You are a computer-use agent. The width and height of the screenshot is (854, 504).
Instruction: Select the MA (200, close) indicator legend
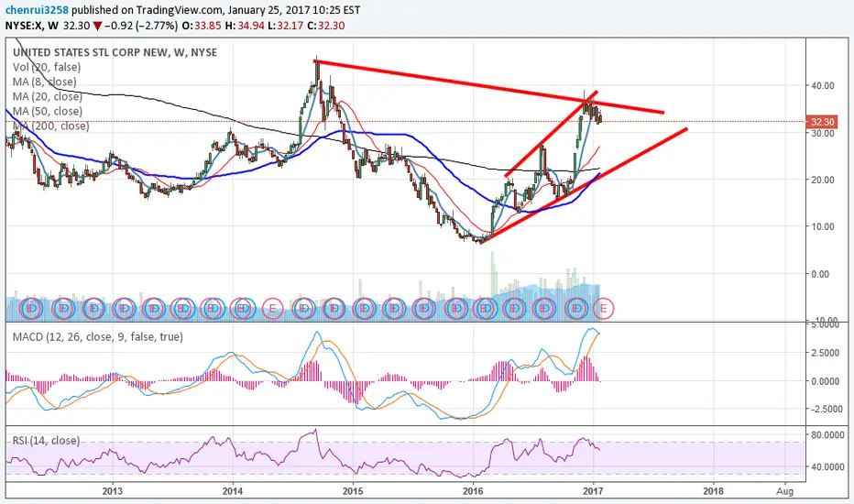(x=50, y=126)
